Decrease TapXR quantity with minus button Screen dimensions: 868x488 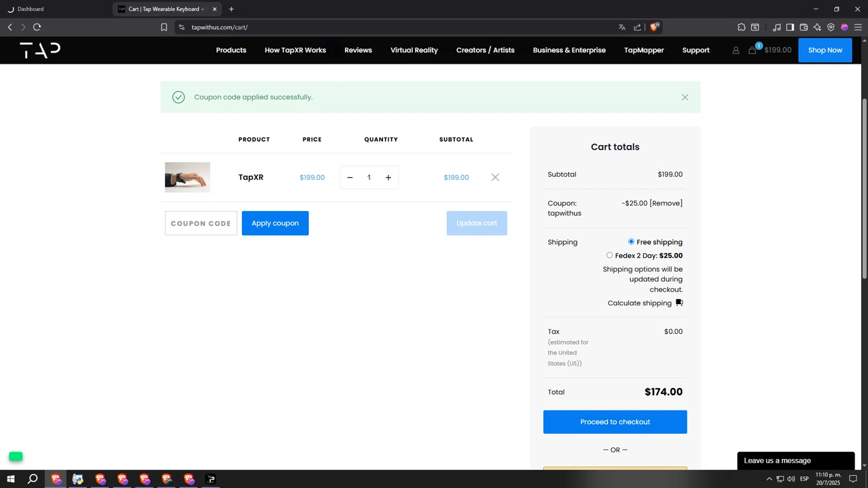[x=350, y=178]
